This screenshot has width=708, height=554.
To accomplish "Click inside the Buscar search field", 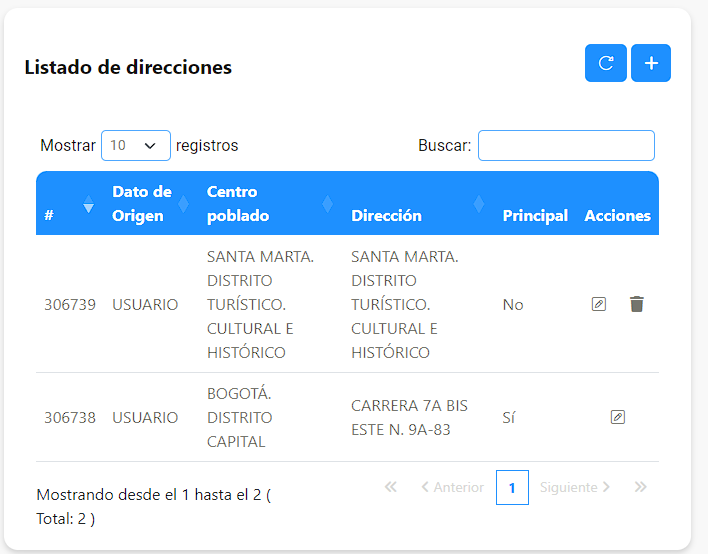I will 566,145.
